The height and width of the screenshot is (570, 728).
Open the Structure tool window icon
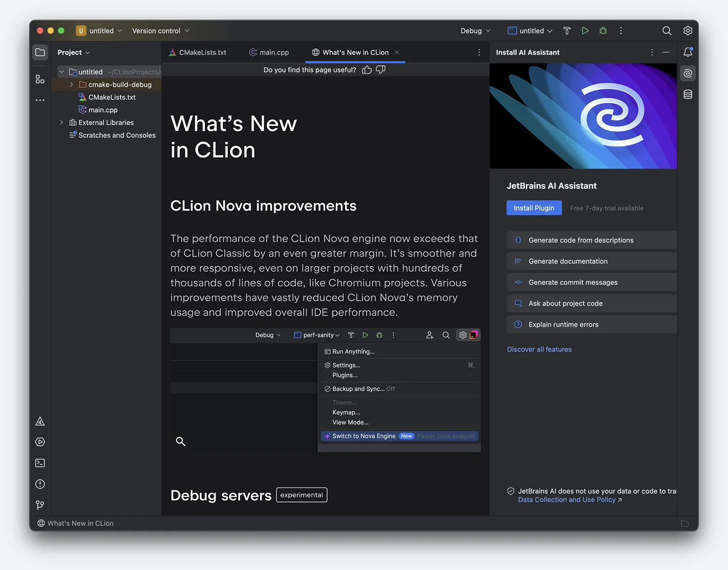click(x=40, y=79)
